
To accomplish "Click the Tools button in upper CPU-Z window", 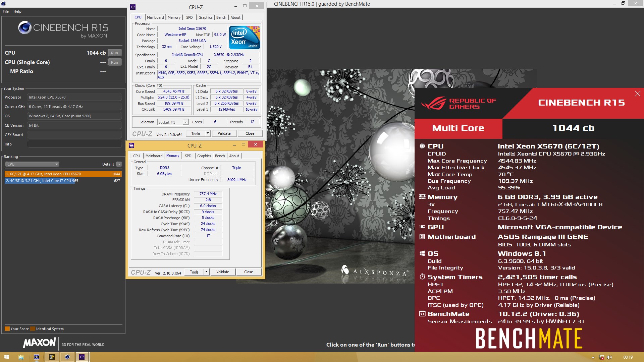I will click(196, 133).
